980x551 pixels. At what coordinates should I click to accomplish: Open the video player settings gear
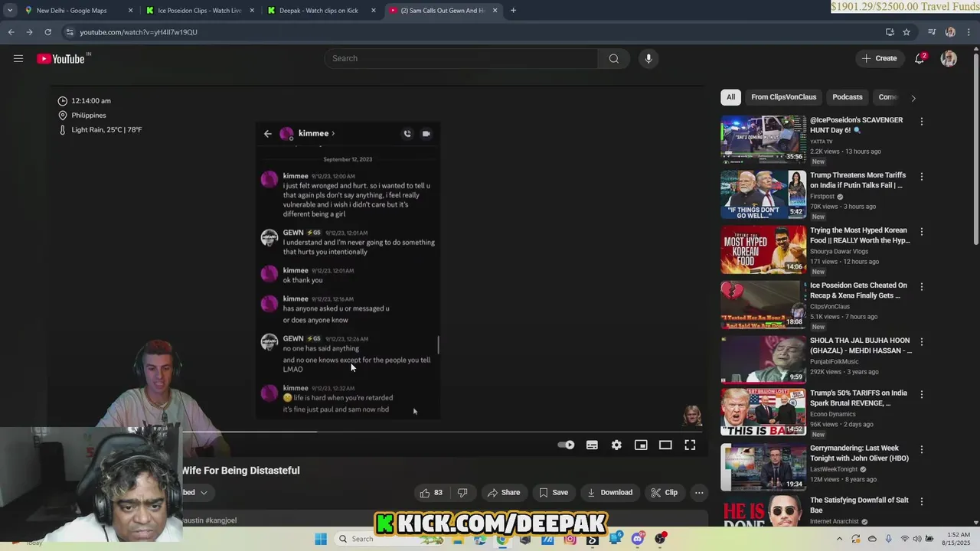(616, 445)
